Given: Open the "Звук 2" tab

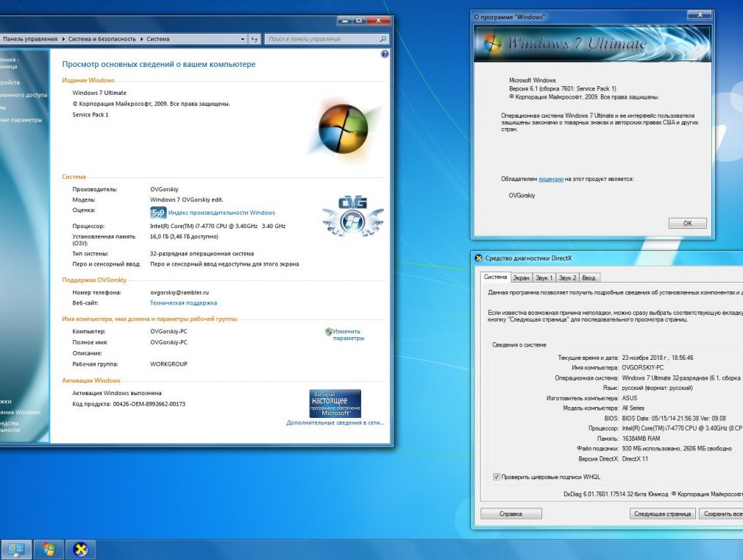Looking at the screenshot, I should click(567, 278).
